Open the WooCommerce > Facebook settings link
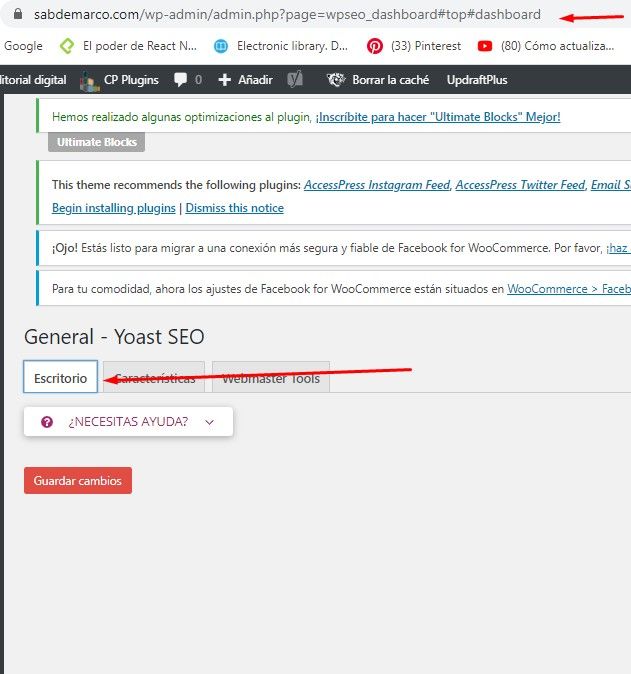 click(x=569, y=289)
